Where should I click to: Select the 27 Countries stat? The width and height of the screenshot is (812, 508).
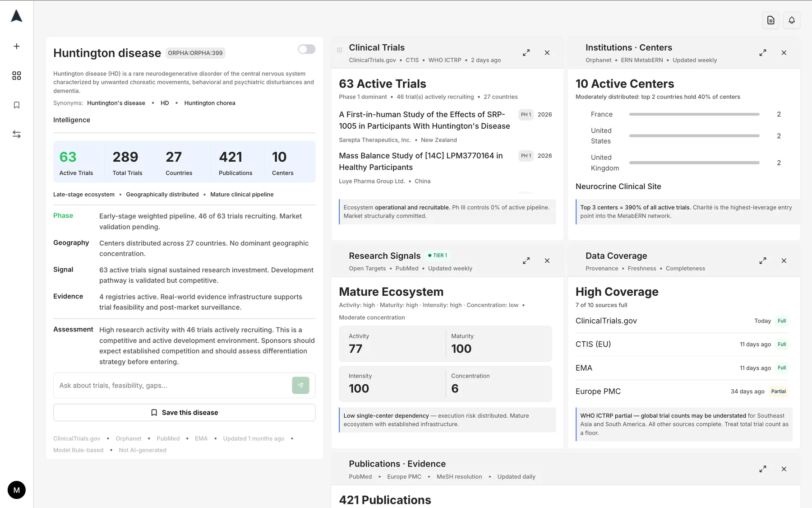(x=179, y=162)
